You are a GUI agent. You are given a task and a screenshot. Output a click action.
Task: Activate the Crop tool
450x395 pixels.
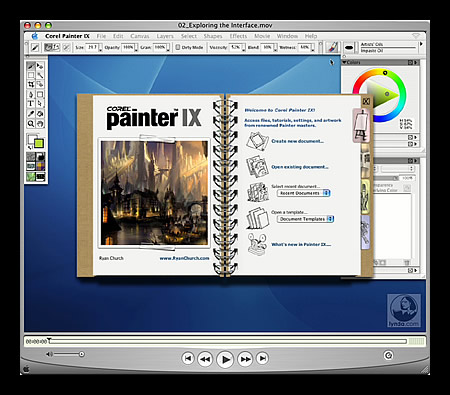click(x=31, y=84)
